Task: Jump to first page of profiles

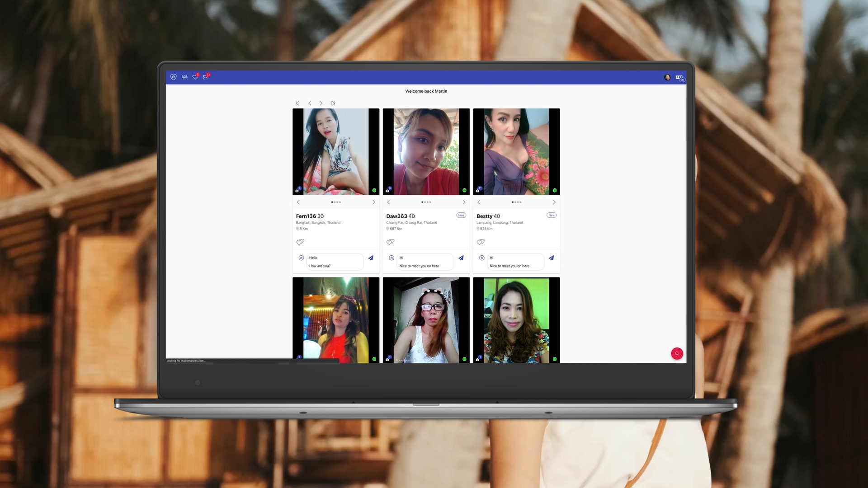Action: pos(297,103)
